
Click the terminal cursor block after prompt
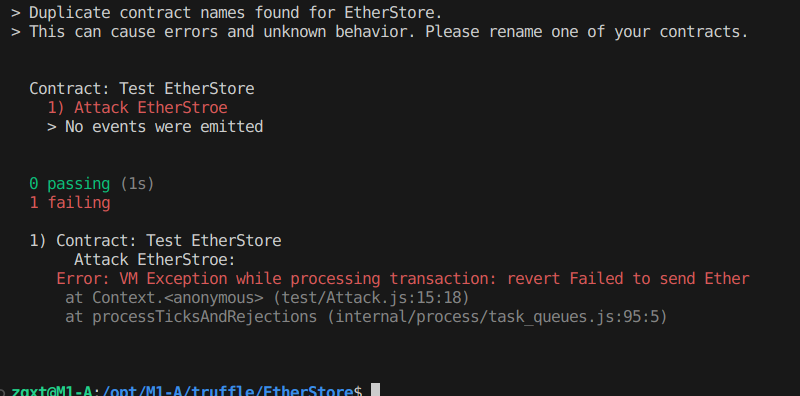pos(375,390)
